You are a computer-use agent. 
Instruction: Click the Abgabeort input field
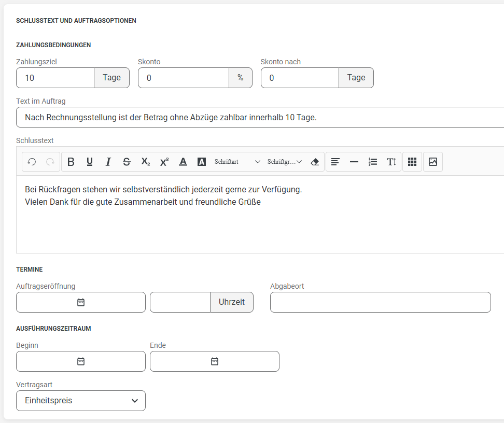point(381,302)
